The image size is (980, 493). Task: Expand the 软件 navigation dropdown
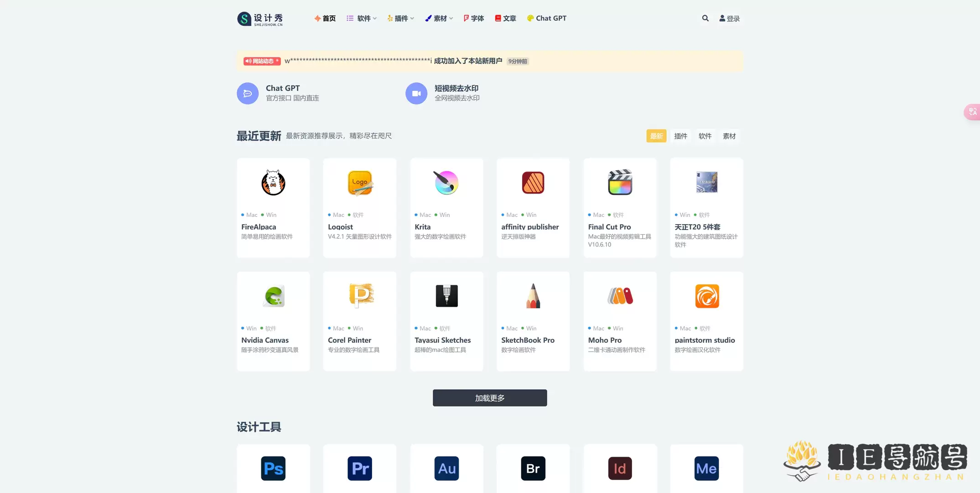(362, 18)
